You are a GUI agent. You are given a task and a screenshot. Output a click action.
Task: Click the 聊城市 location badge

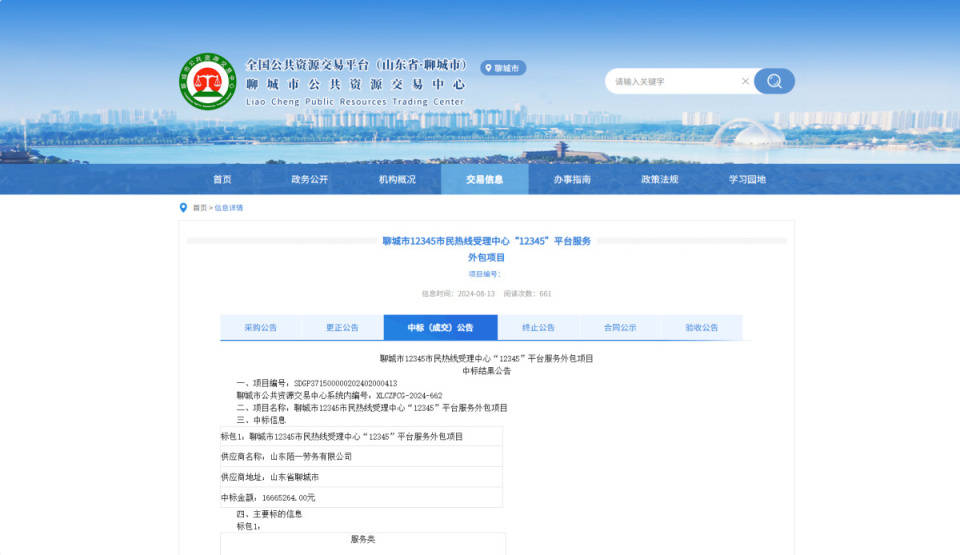click(503, 68)
